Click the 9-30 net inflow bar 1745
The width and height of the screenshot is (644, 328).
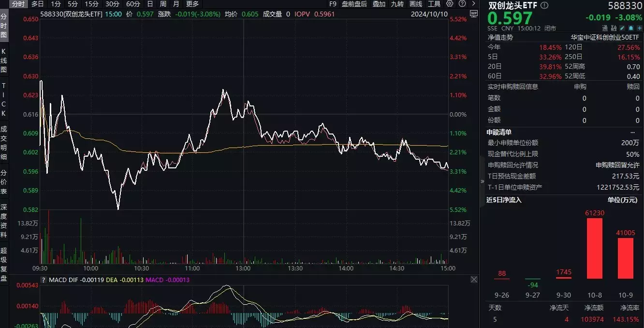[x=564, y=277]
